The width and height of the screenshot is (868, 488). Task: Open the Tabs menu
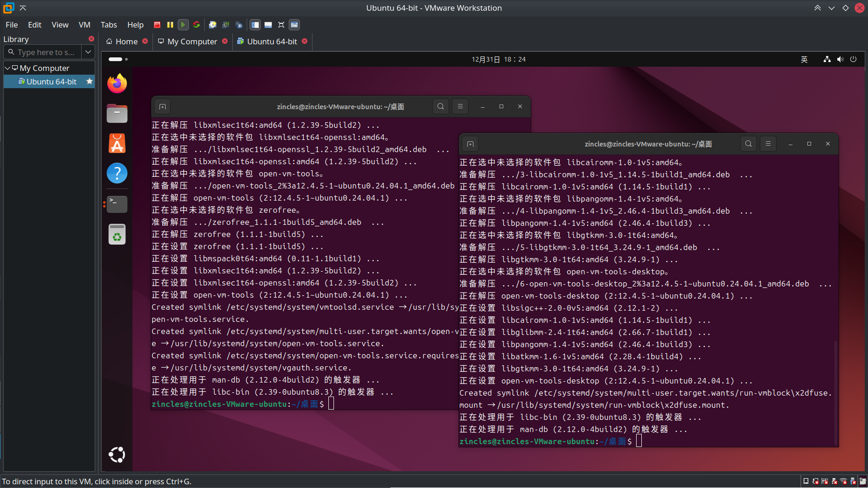109,25
